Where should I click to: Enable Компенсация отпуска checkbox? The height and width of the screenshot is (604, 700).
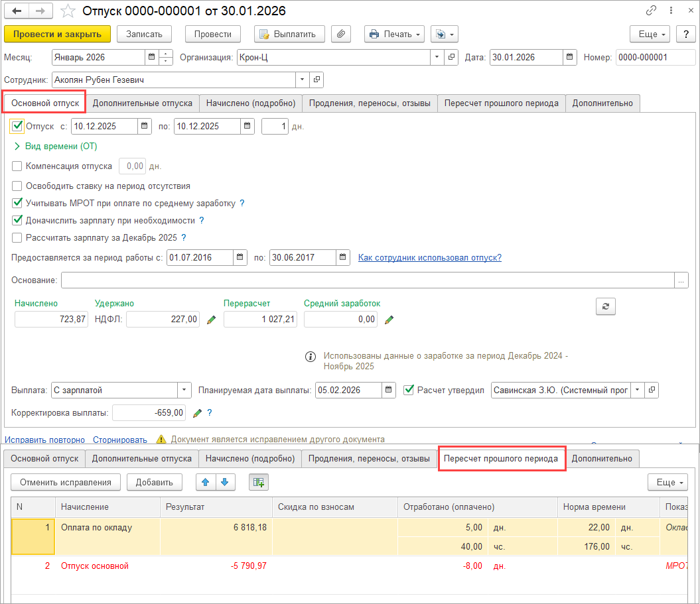tap(17, 166)
